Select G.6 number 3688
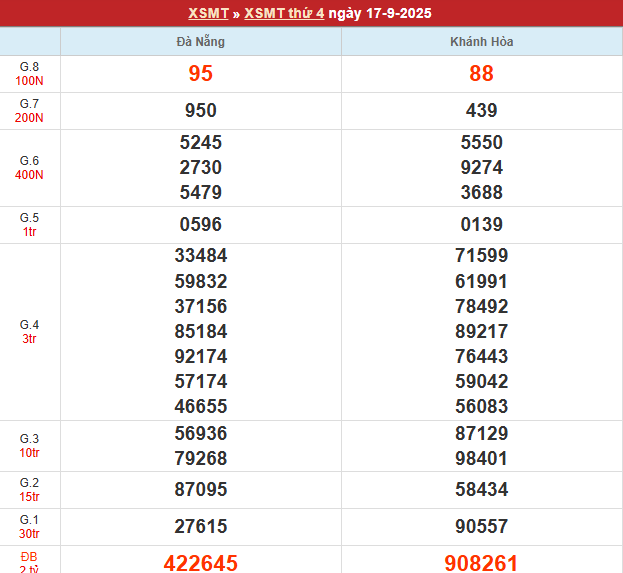The height and width of the screenshot is (573, 623). click(x=482, y=192)
